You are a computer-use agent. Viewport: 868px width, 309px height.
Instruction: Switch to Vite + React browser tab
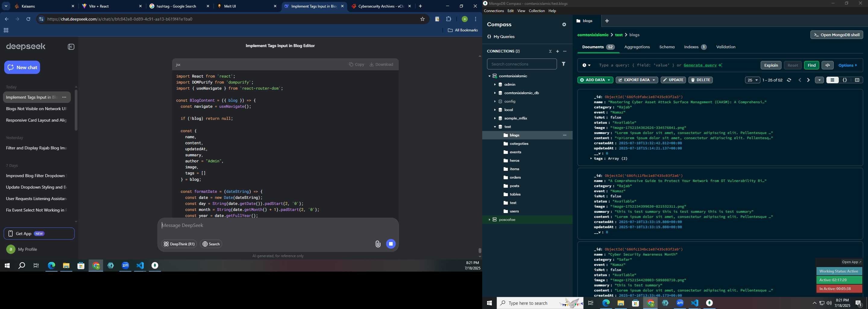point(112,6)
